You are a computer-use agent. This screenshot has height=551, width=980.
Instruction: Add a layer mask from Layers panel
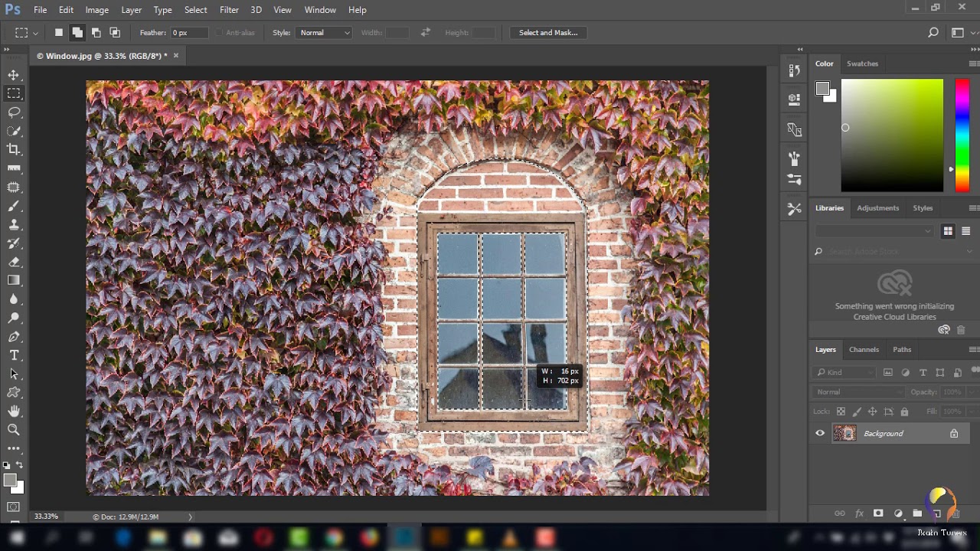pos(878,514)
